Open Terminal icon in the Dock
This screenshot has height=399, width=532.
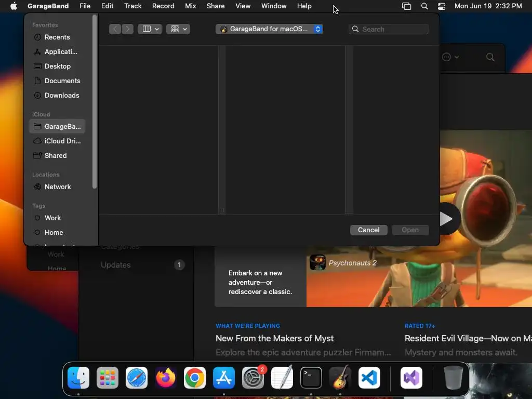[x=311, y=378]
